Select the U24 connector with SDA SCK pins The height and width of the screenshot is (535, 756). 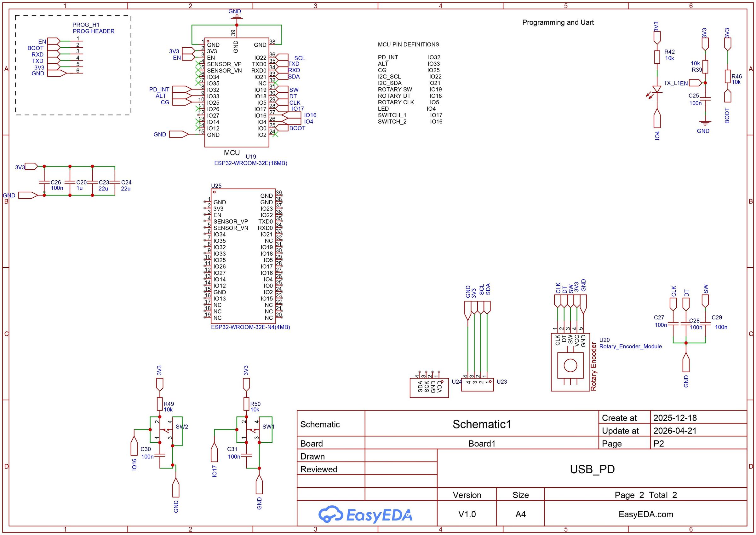coord(429,388)
